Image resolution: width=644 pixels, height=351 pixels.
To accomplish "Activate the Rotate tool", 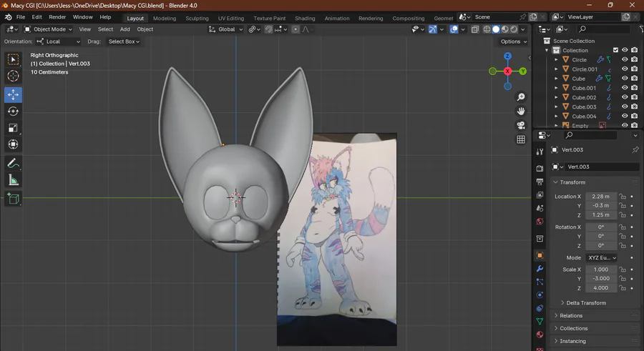I will 13,112.
